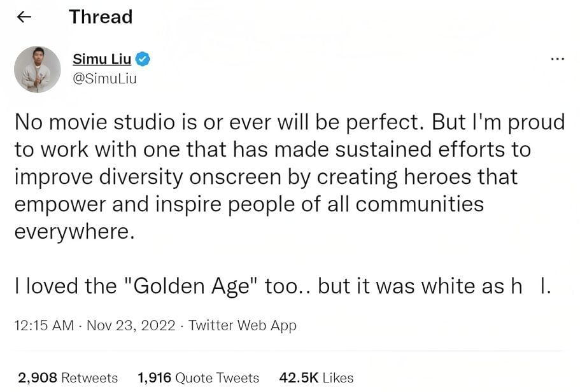Viewport: 580px width, 392px height.
Task: Click the divider area below the timestamp
Action: [290, 351]
